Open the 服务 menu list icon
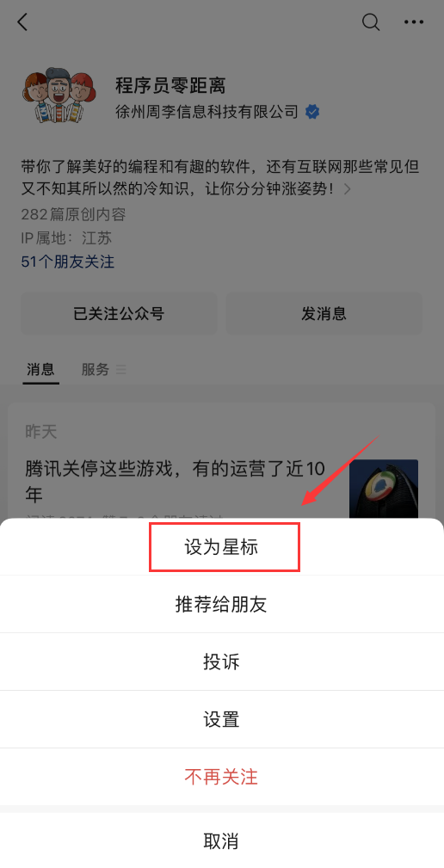The image size is (444, 868). click(x=120, y=369)
